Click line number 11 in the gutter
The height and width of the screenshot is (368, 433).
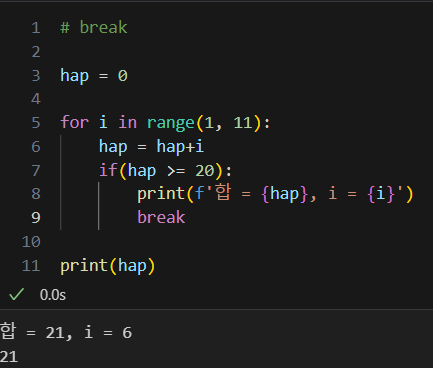point(31,266)
